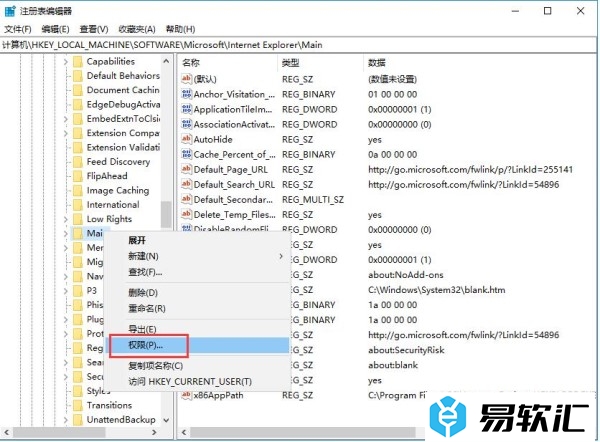Viewport: 600px width, 442px height.
Task: Click string icon of AutoHide value
Action: [x=186, y=139]
